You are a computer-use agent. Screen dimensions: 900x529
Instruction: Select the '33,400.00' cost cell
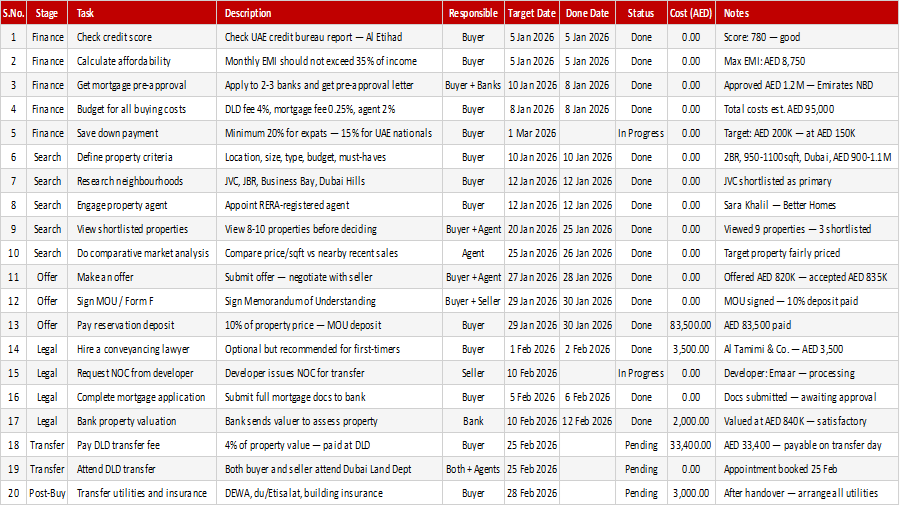(691, 445)
